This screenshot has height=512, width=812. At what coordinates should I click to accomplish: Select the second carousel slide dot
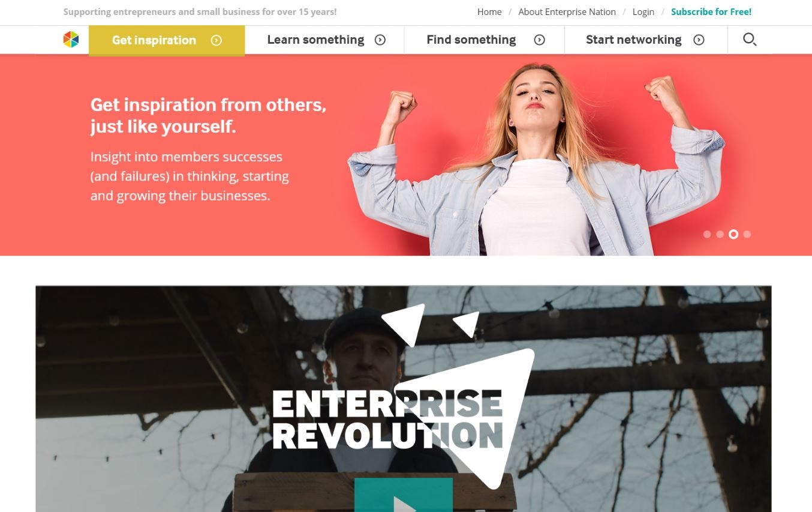pyautogui.click(x=720, y=235)
